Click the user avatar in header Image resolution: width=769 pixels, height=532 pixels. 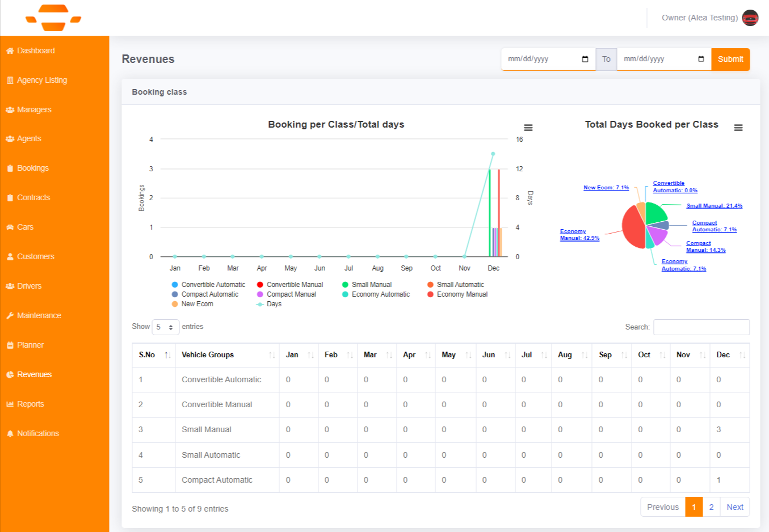(750, 18)
